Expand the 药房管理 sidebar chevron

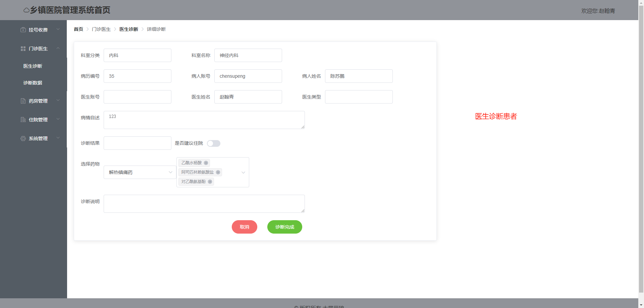[x=58, y=101]
